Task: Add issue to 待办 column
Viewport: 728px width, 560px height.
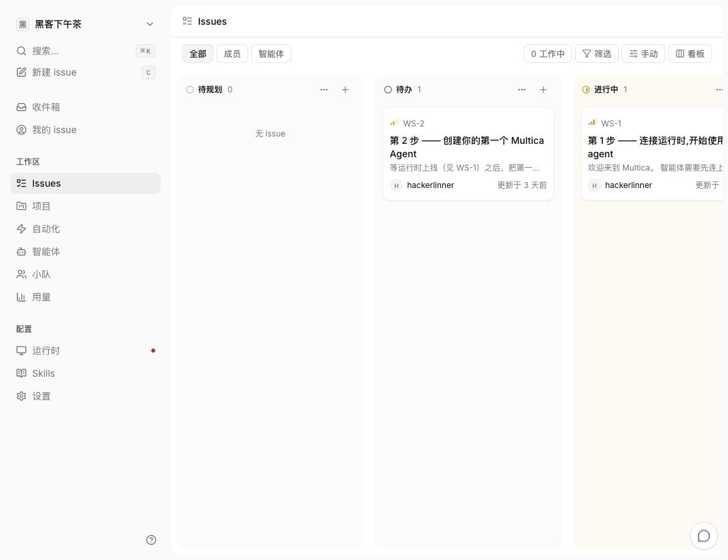Action: [x=543, y=90]
